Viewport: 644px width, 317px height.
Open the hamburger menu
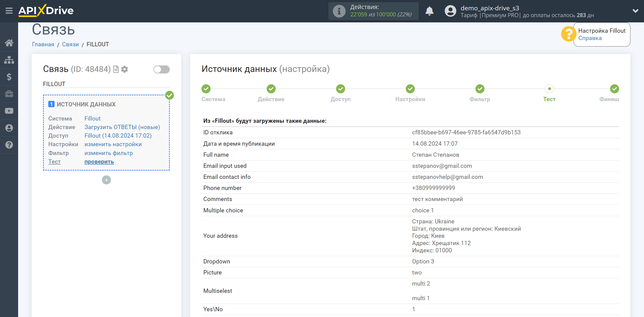tap(9, 11)
